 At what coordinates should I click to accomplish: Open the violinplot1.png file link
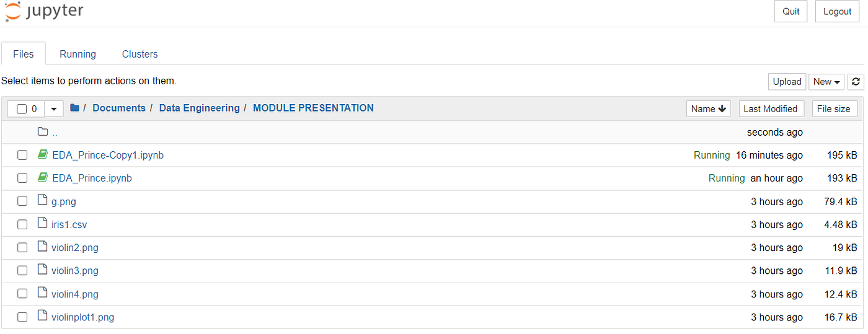[x=83, y=317]
